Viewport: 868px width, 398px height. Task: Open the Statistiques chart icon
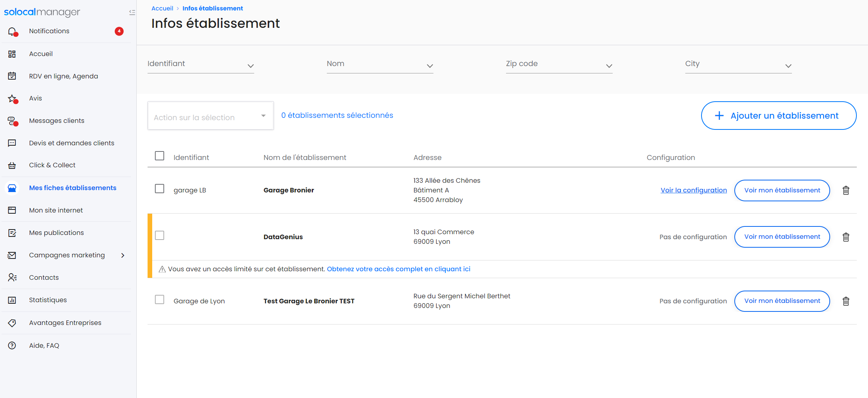pyautogui.click(x=12, y=300)
